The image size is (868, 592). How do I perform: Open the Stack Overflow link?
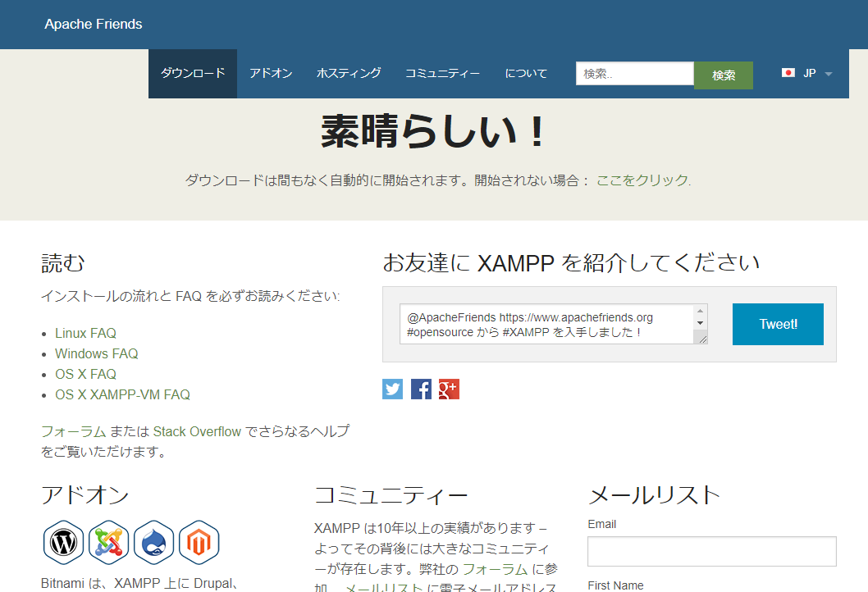point(197,431)
